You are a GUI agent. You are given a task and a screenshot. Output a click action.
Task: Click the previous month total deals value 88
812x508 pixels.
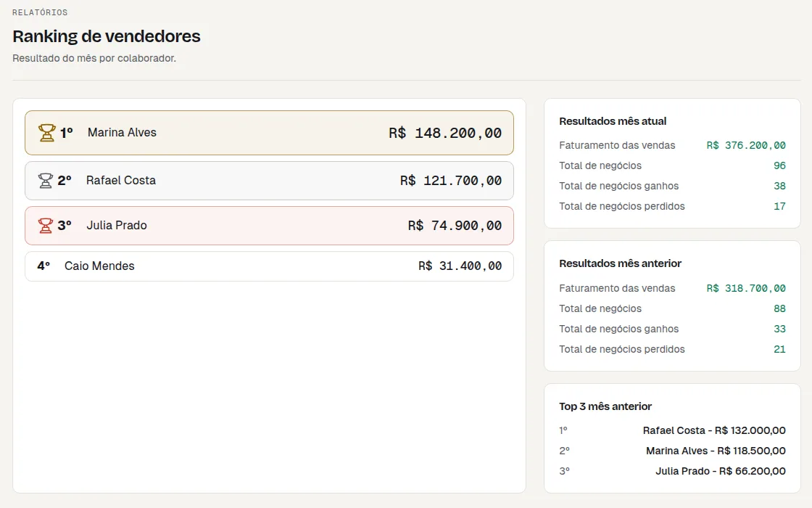tap(779, 309)
